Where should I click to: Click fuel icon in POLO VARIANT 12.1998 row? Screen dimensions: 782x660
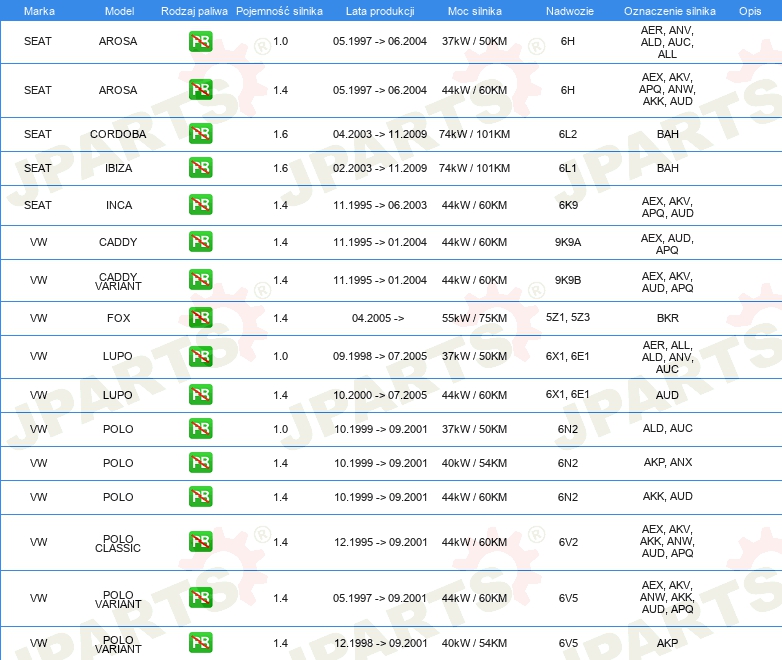pyautogui.click(x=200, y=643)
